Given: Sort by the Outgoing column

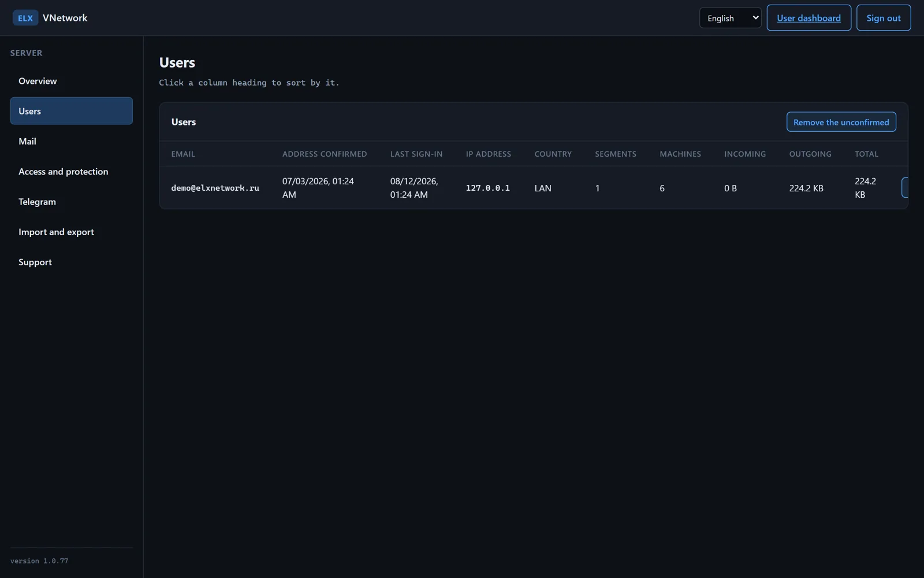Looking at the screenshot, I should click(810, 154).
